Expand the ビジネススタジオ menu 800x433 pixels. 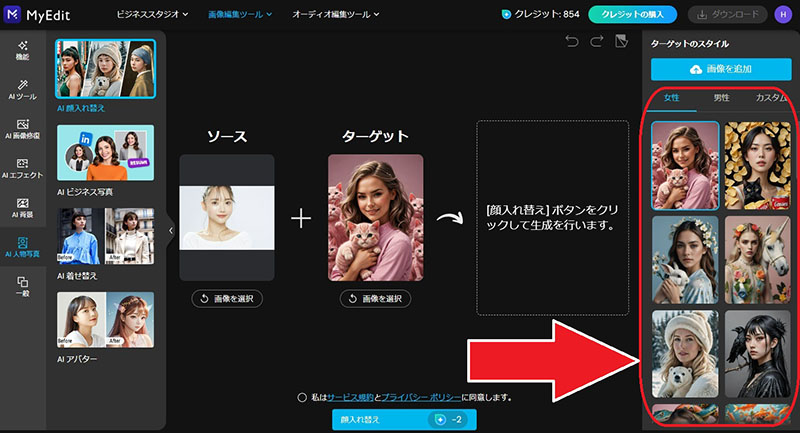152,14
